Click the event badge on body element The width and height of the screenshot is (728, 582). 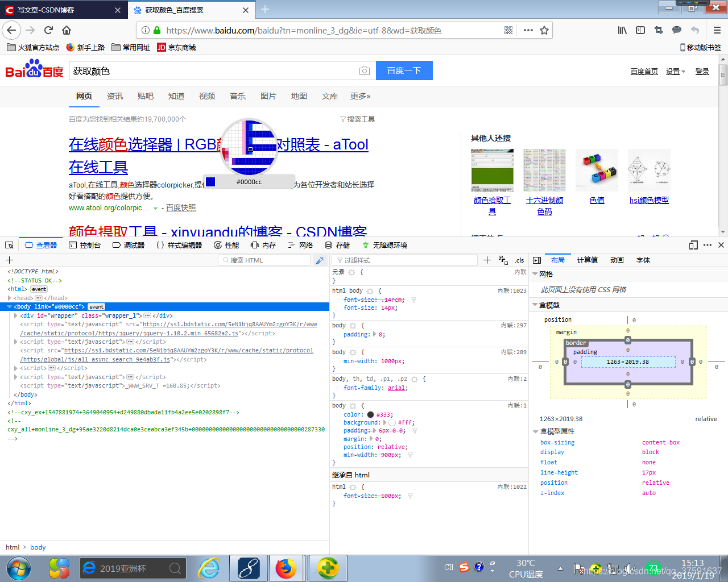tap(96, 306)
